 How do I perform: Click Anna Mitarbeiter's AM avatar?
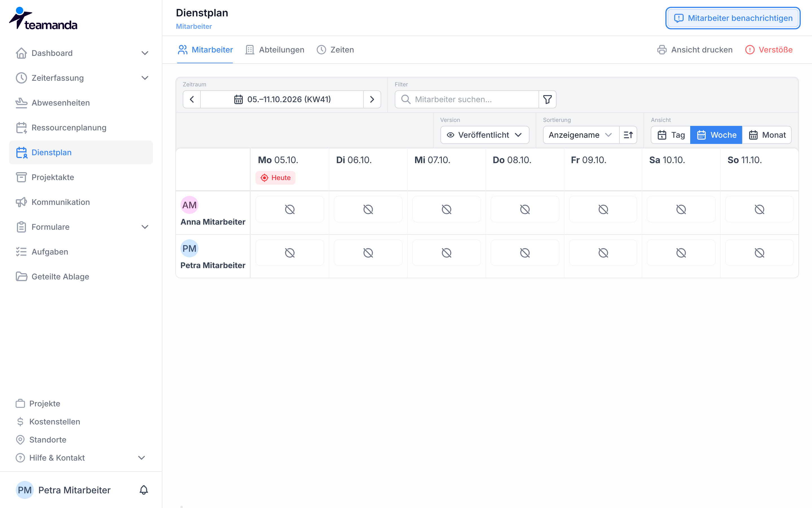(x=189, y=205)
